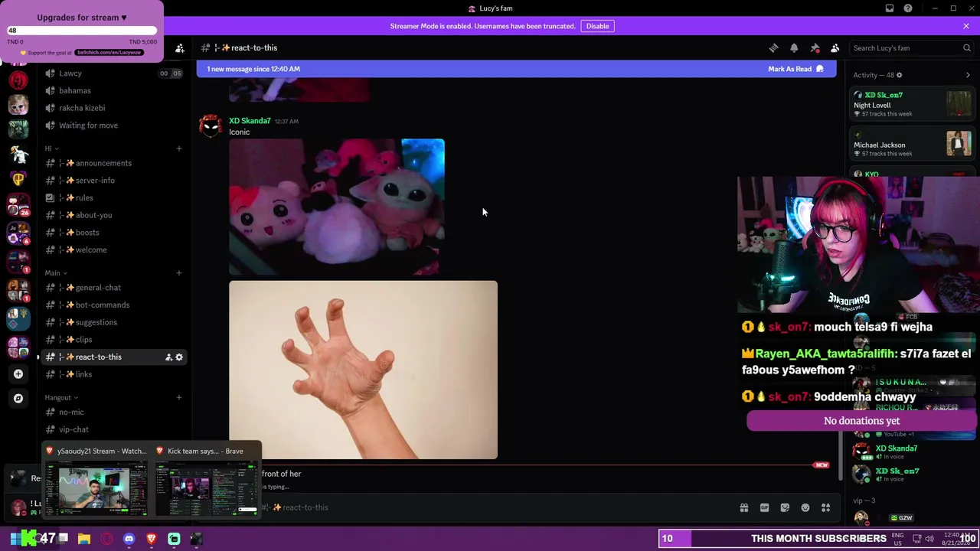Image resolution: width=980 pixels, height=551 pixels.
Task: Open the emoji picker
Action: 805,507
